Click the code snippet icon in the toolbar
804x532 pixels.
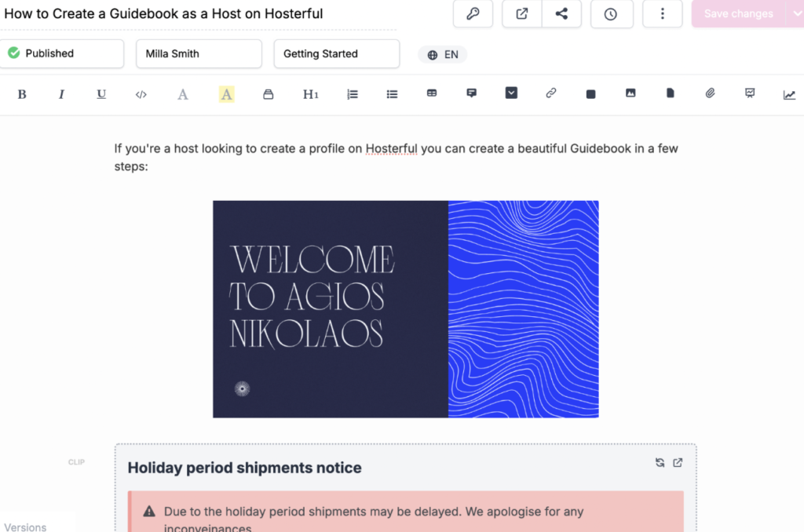(x=141, y=93)
